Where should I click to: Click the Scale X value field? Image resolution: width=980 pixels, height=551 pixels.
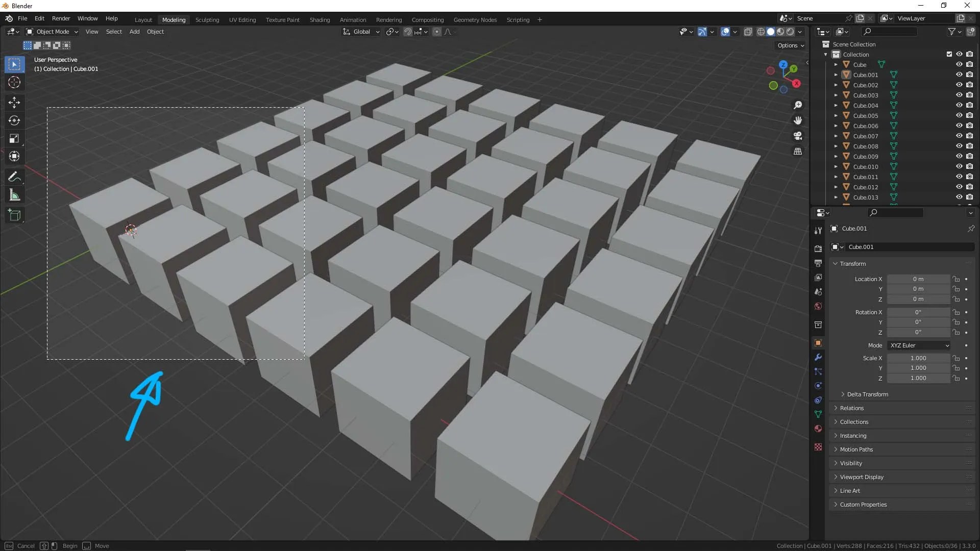point(918,358)
